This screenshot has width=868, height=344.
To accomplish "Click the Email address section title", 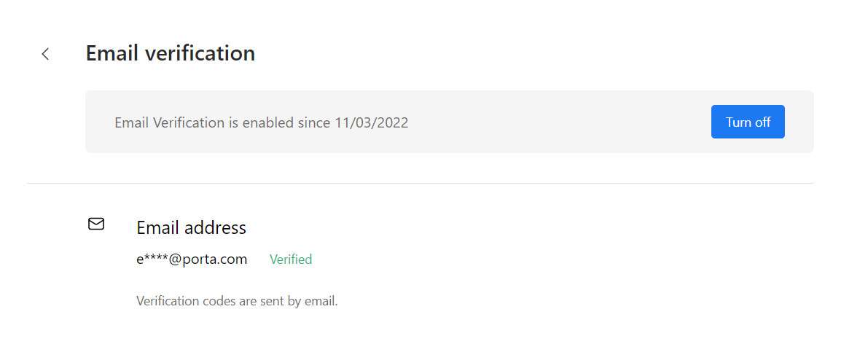I will [191, 227].
